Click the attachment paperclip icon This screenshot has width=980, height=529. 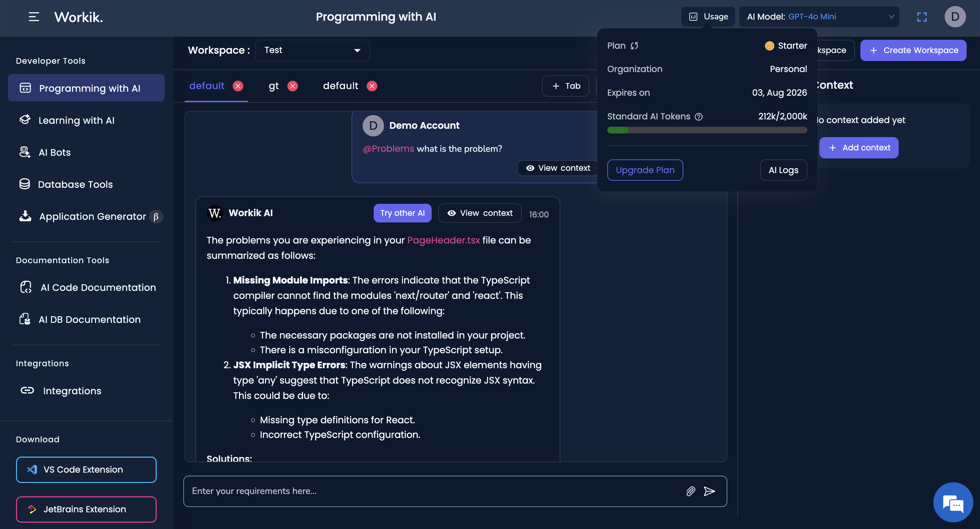click(x=690, y=491)
